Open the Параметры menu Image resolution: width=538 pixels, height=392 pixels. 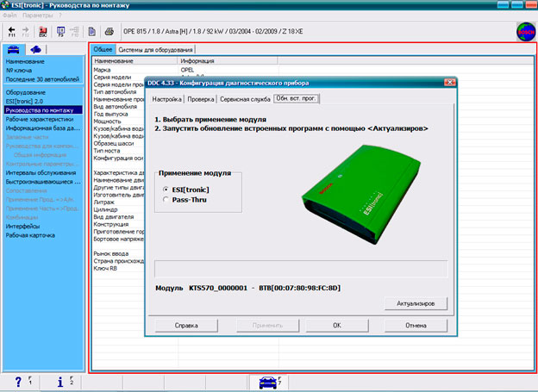pos(38,16)
